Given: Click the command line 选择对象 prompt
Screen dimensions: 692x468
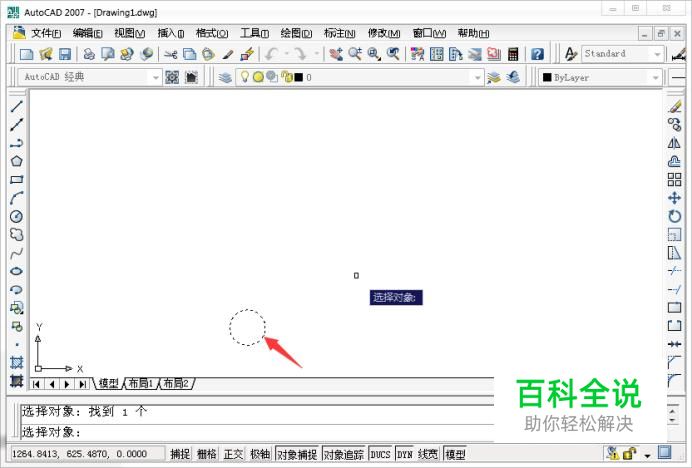Looking at the screenshot, I should point(51,432).
